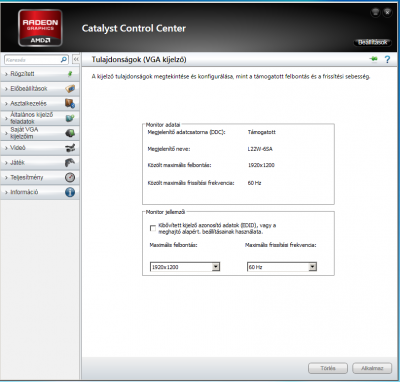Open the Maximális felbontás 1920x1200 dropdown
400x382 pixels.
click(185, 267)
